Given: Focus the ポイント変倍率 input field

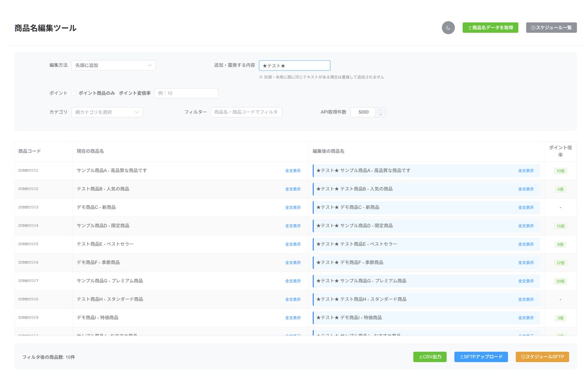Looking at the screenshot, I should (x=186, y=93).
